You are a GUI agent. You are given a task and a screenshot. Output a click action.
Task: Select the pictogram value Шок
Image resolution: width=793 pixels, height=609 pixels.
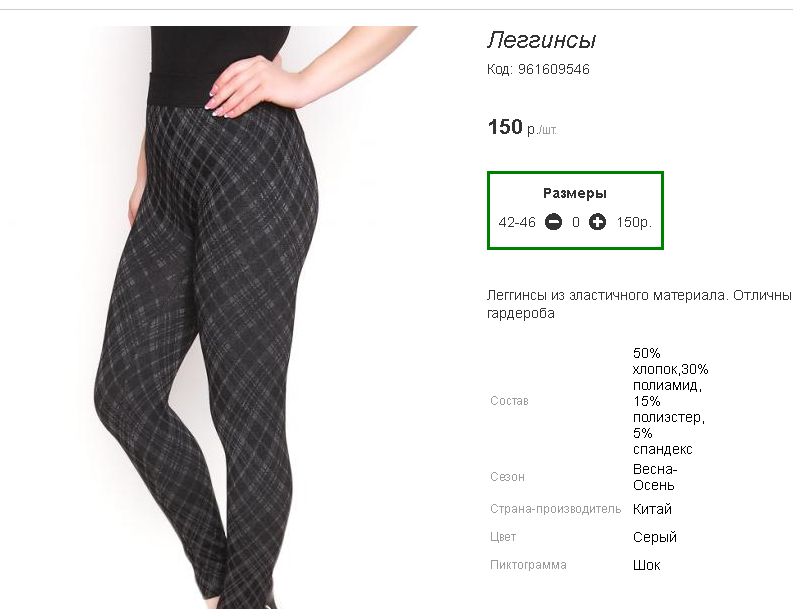point(646,565)
